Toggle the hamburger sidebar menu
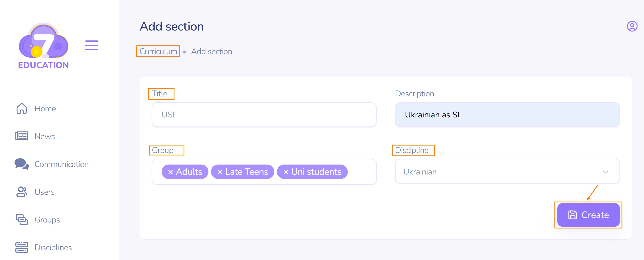The image size is (644, 260). tap(91, 45)
